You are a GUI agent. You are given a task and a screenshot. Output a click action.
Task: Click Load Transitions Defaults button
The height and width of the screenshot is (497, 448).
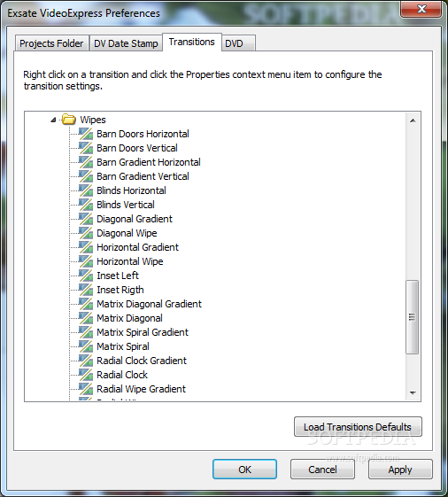[358, 427]
